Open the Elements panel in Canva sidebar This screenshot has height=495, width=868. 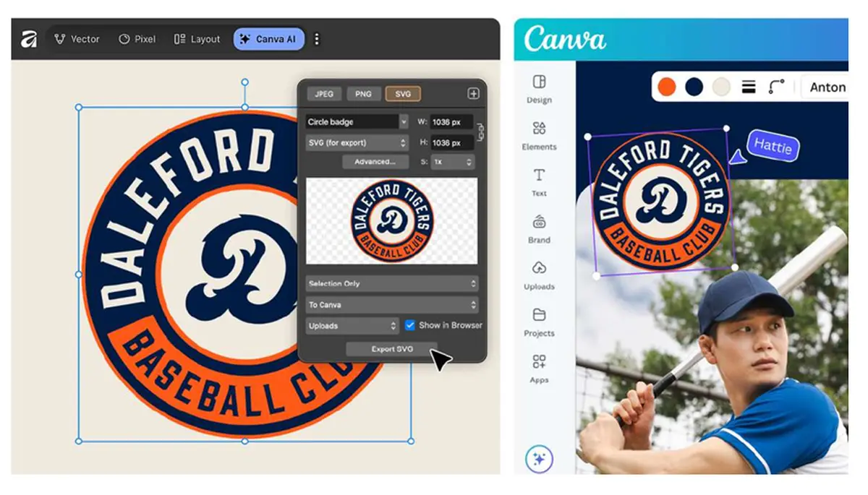(539, 135)
